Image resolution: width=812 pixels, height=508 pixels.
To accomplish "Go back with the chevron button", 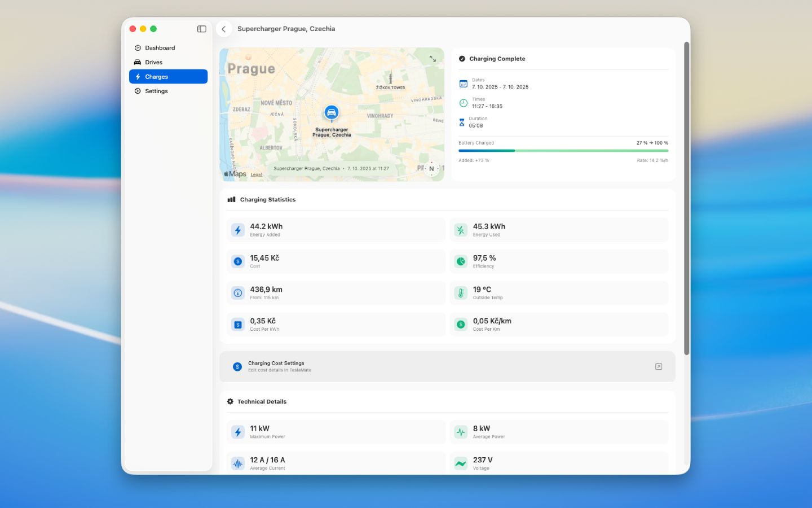I will click(x=224, y=29).
